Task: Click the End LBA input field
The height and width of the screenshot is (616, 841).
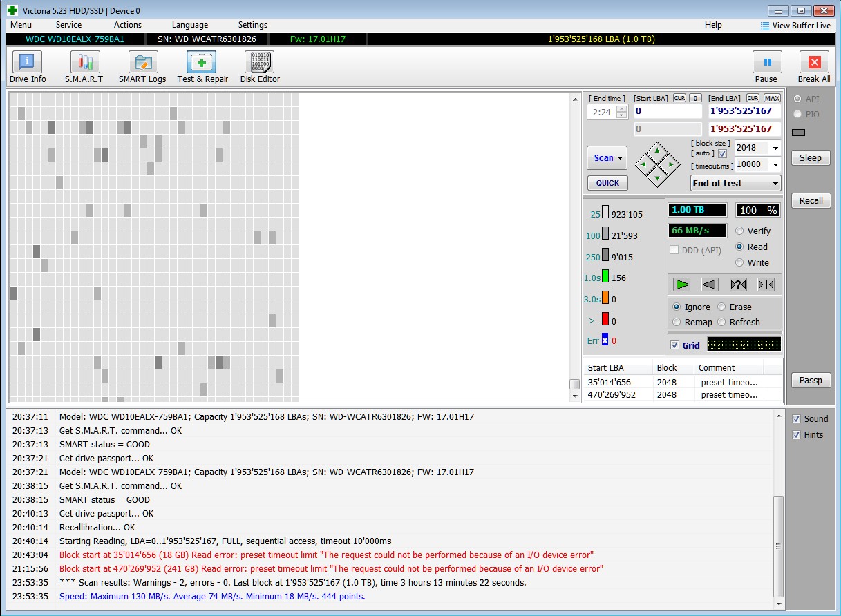Action: (x=745, y=111)
